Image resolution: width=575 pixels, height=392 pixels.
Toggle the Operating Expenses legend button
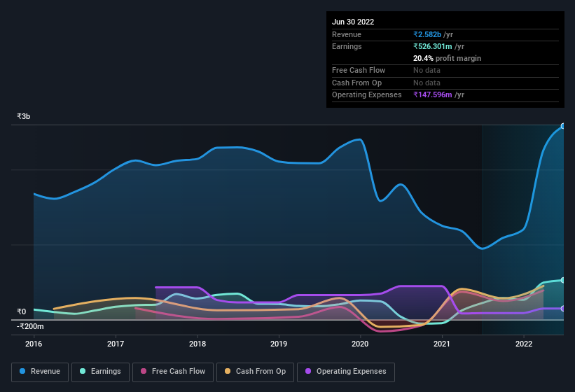[x=345, y=372]
